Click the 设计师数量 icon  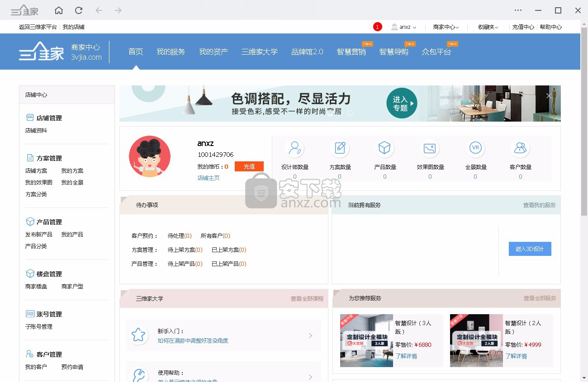tap(295, 148)
